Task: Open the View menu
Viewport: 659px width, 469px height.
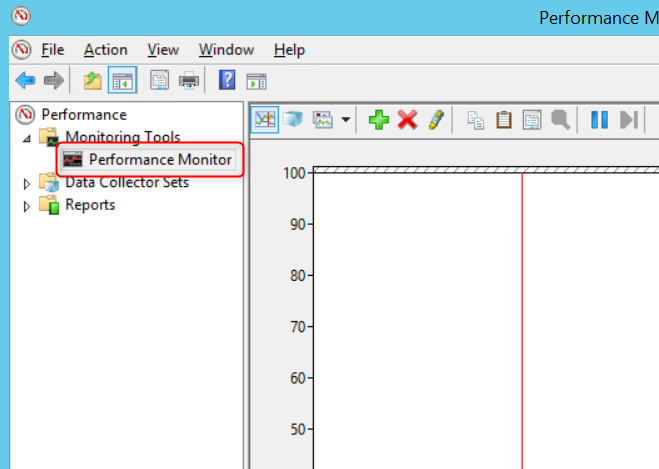Action: (163, 50)
